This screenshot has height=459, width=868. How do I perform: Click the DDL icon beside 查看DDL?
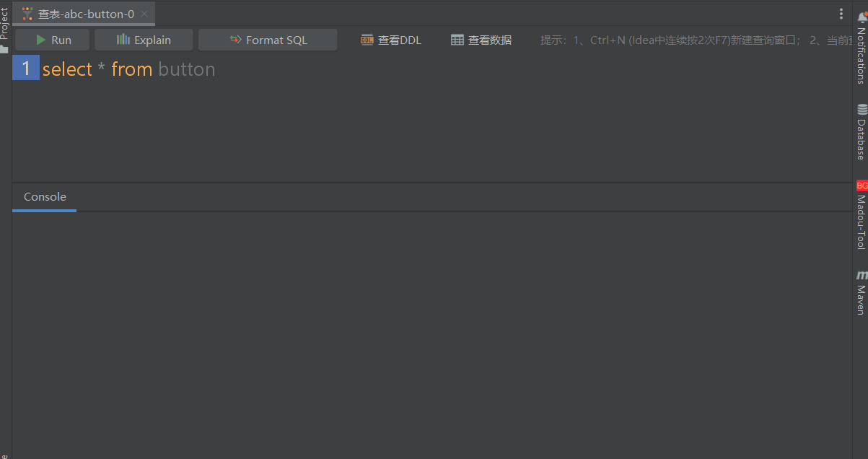coord(367,40)
